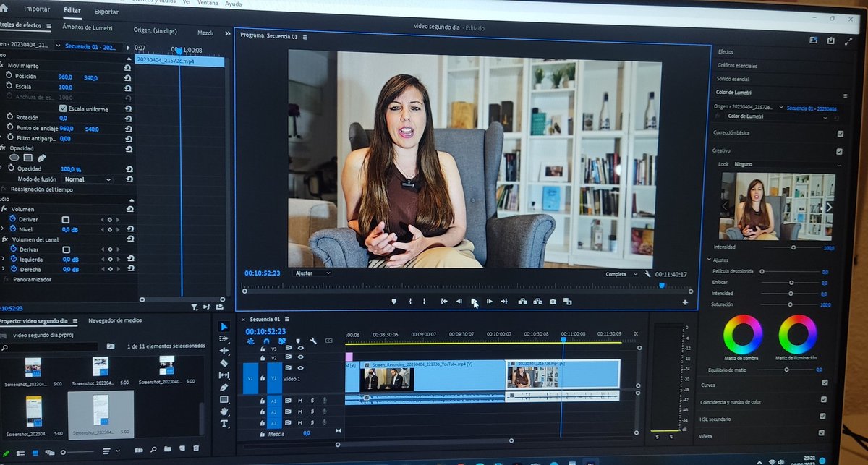This screenshot has height=465, width=868.
Task: Click Mark In in program monitor
Action: 410,302
